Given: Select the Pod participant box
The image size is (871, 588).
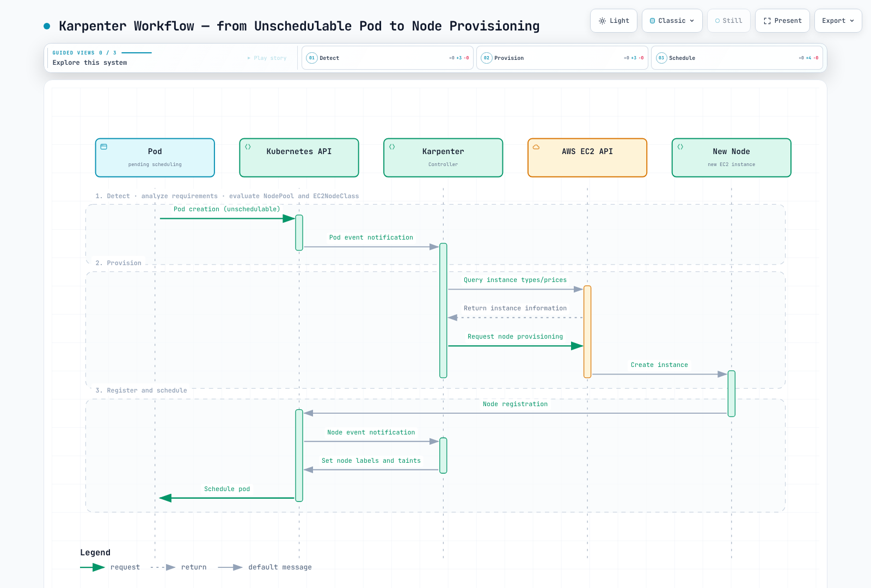Looking at the screenshot, I should point(155,158).
